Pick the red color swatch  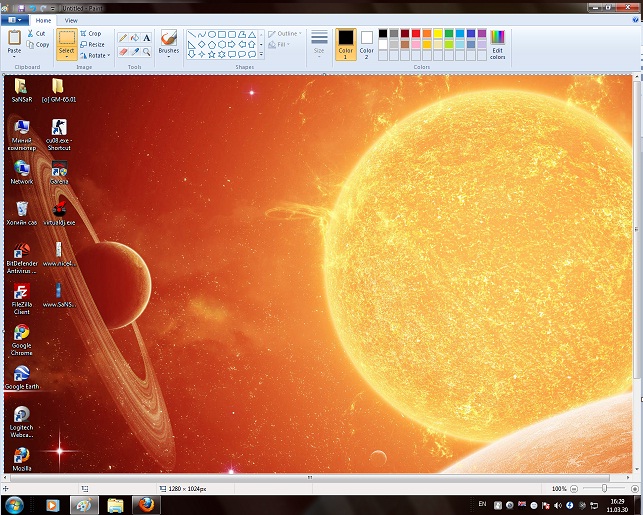click(416, 34)
